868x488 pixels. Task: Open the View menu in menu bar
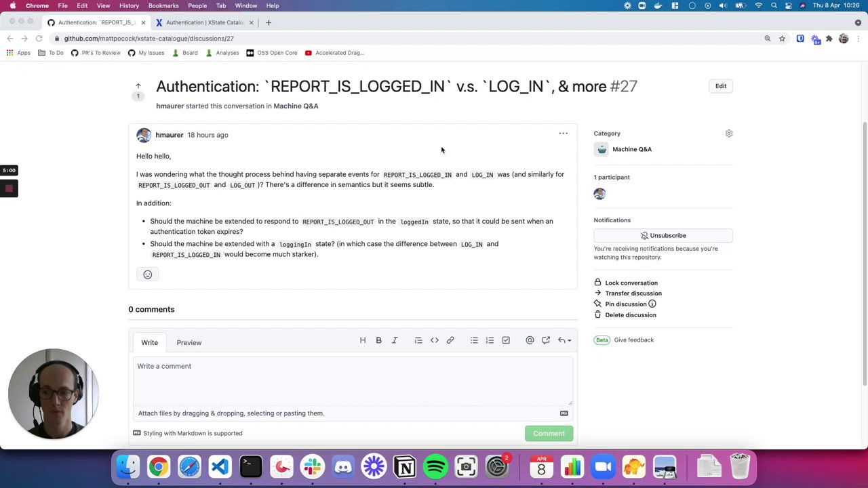[103, 5]
